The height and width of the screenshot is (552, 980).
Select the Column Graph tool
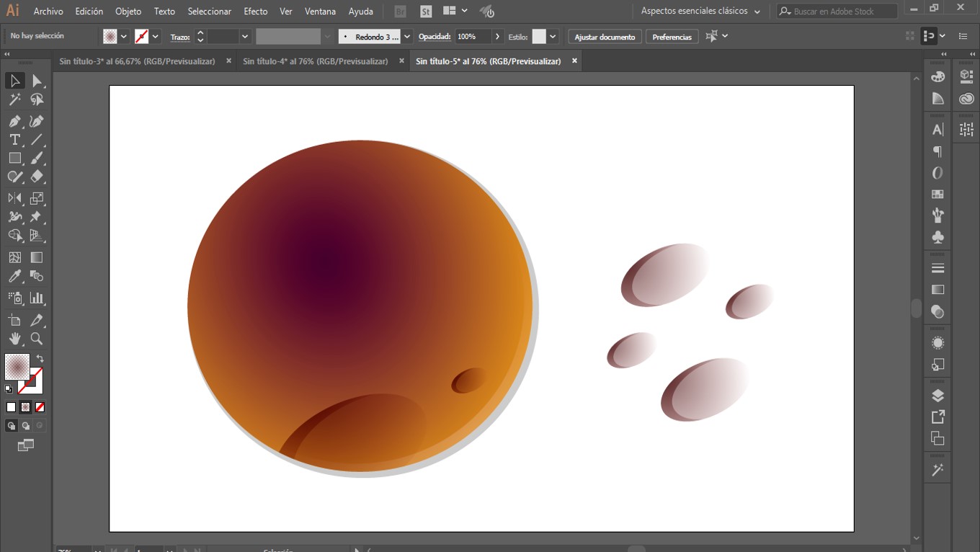click(x=37, y=298)
